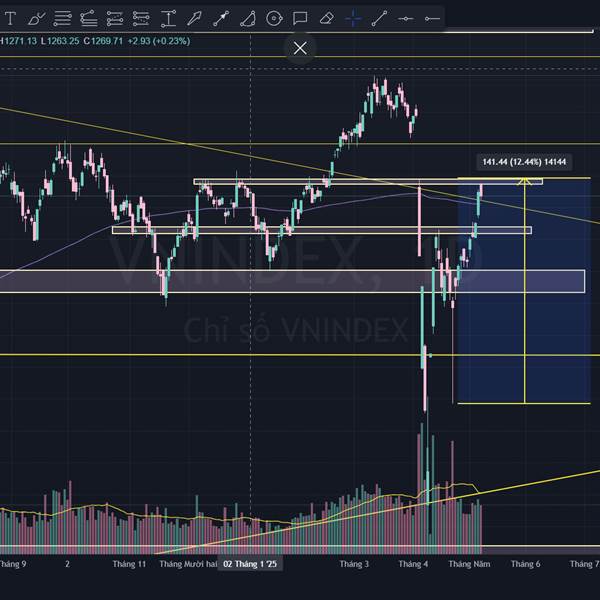Click the 'Tháng 4' time axis label
This screenshot has width=600, height=600.
(413, 564)
